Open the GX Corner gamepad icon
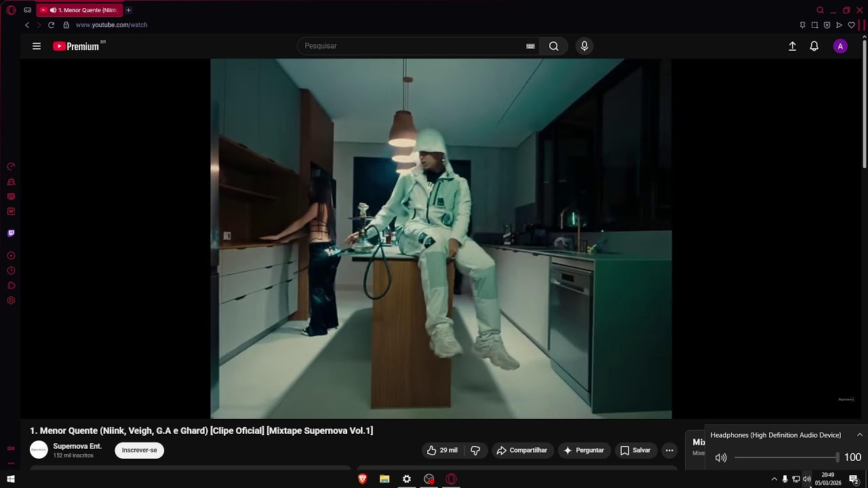The width and height of the screenshot is (868, 488). 27,10
